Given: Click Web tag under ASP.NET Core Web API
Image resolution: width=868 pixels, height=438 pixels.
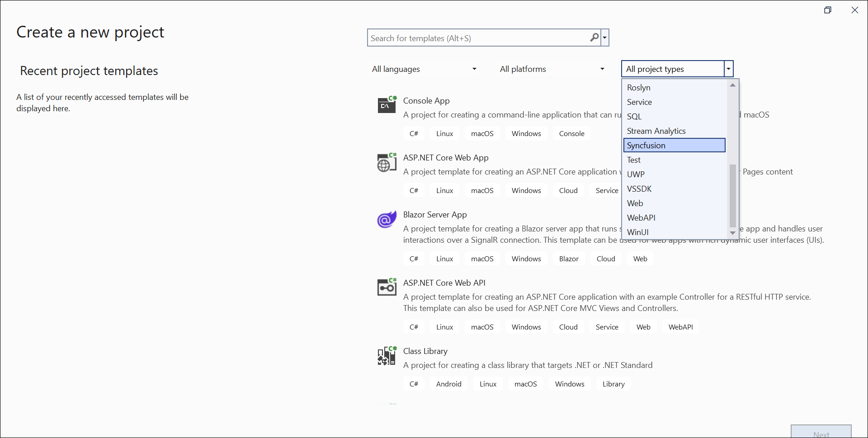Looking at the screenshot, I should click(643, 327).
